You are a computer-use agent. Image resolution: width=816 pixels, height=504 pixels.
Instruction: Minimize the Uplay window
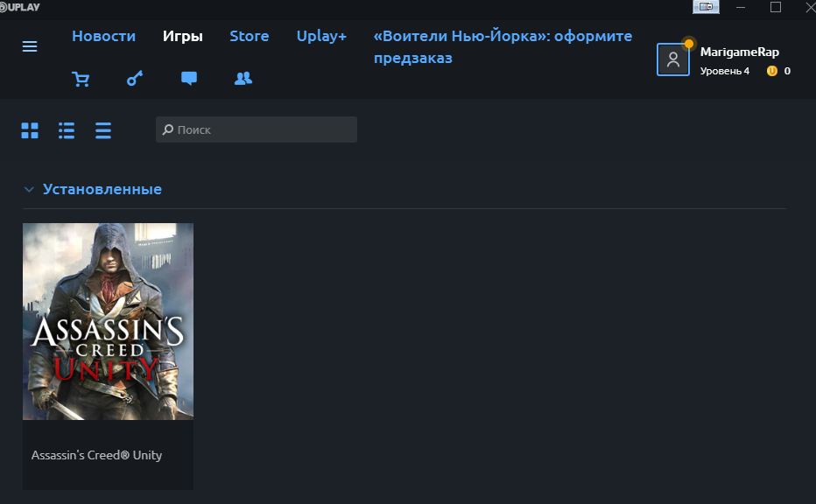tap(741, 7)
